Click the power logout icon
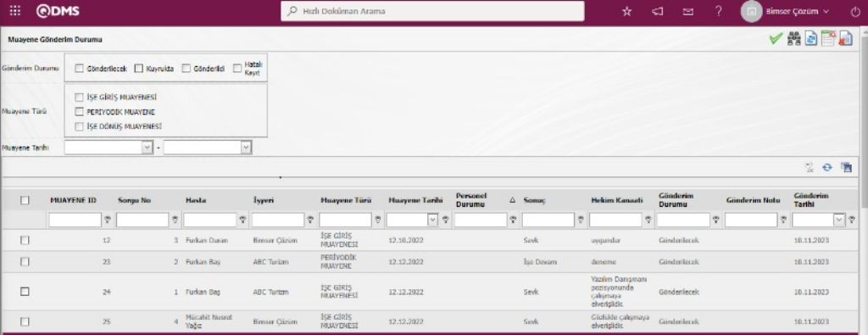 click(855, 11)
